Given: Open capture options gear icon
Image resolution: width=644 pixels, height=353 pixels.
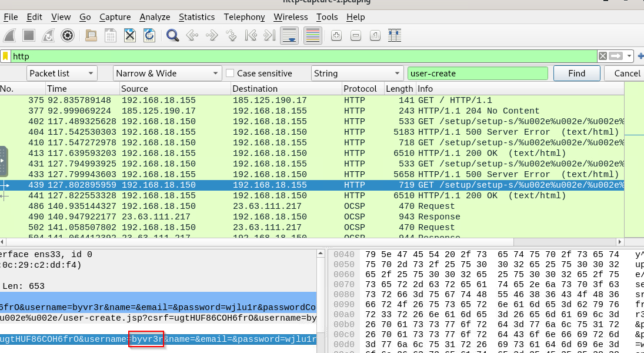Looking at the screenshot, I should (x=68, y=36).
